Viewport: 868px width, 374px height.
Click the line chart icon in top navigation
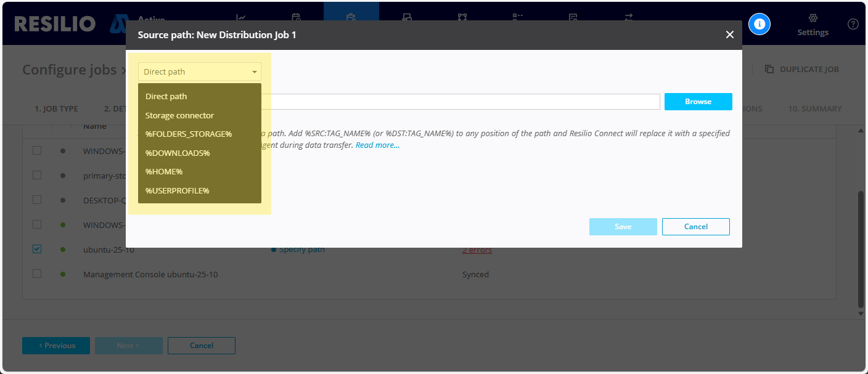(242, 18)
